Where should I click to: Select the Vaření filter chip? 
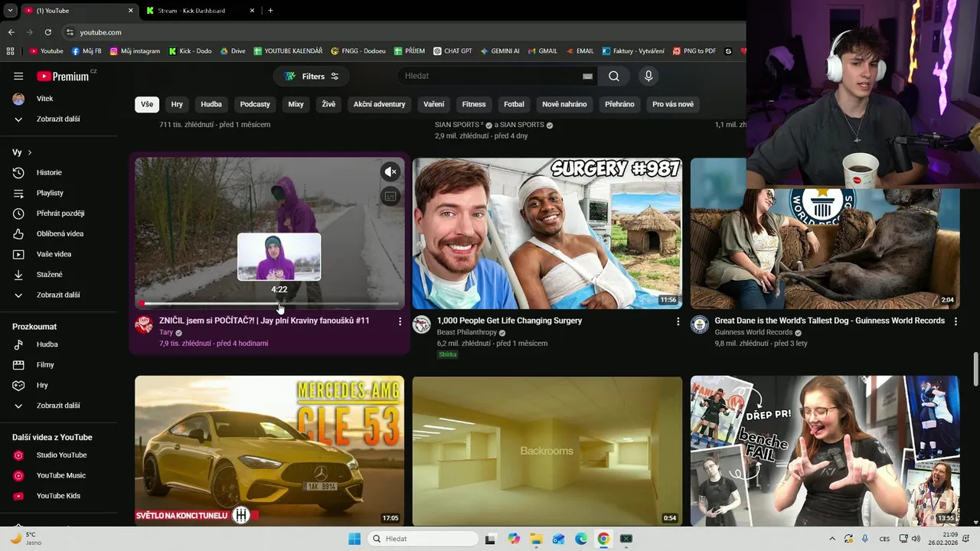[x=434, y=104]
